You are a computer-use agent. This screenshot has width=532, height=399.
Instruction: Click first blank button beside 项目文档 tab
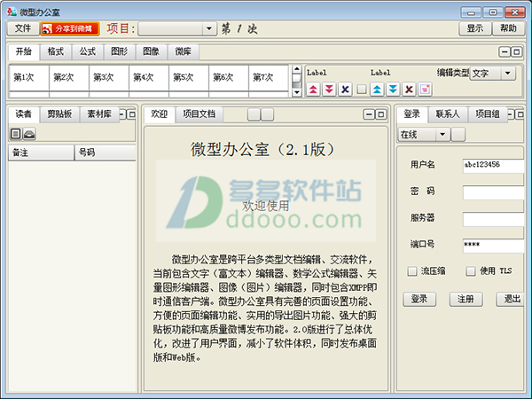click(254, 114)
